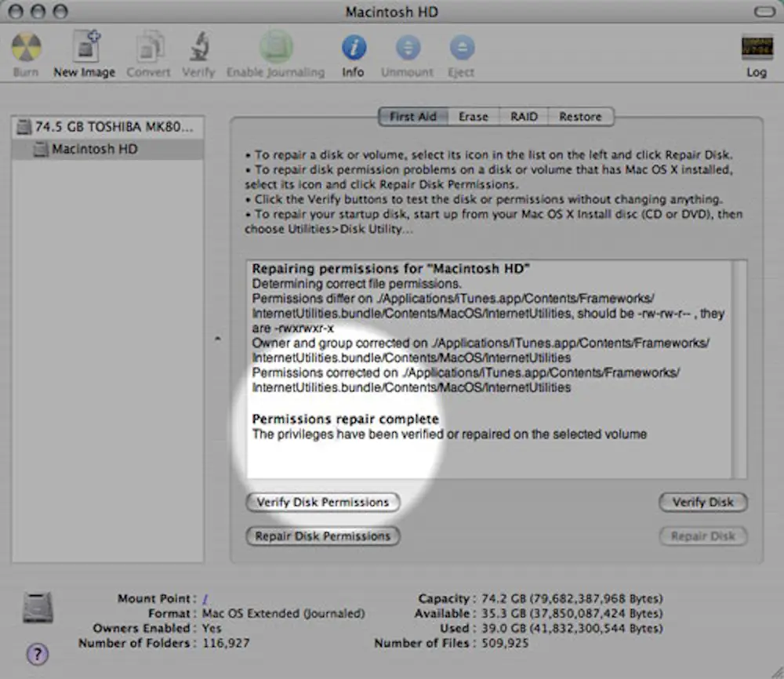Open disk Info with the Info icon
Image resolution: width=784 pixels, height=679 pixels.
pyautogui.click(x=354, y=47)
